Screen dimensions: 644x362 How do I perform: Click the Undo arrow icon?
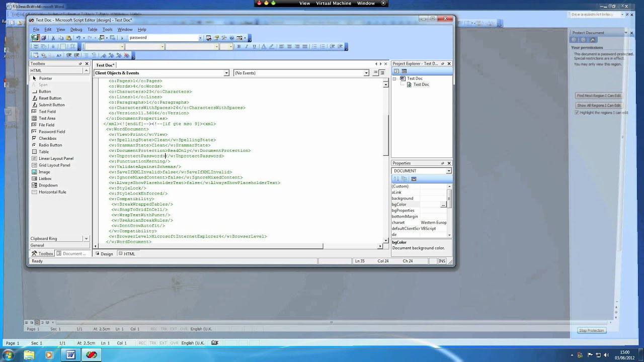click(x=78, y=38)
